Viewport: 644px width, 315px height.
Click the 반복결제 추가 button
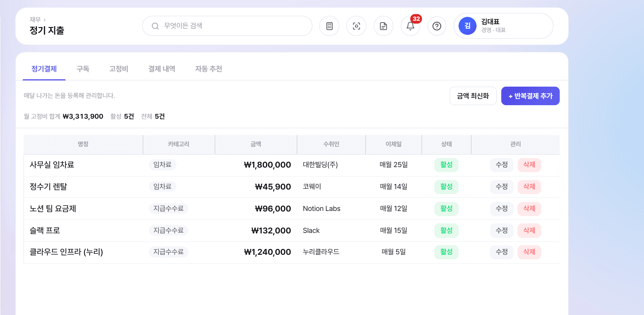click(x=530, y=96)
